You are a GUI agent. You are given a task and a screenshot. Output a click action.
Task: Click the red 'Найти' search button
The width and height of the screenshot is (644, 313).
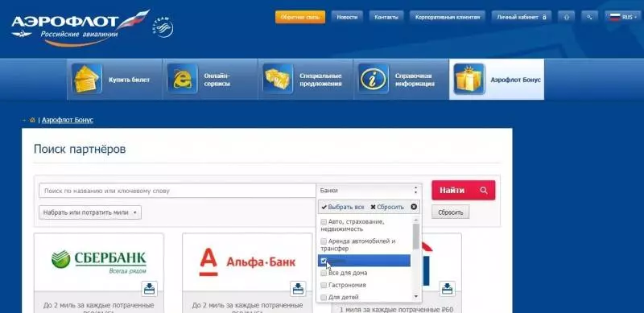coord(464,190)
